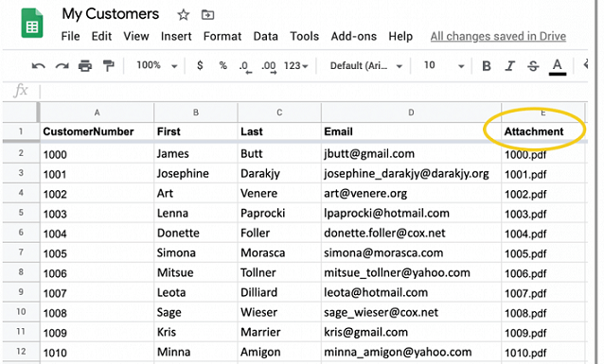Viewport: 604px width, 364px height.
Task: Open the Help menu
Action: [400, 36]
